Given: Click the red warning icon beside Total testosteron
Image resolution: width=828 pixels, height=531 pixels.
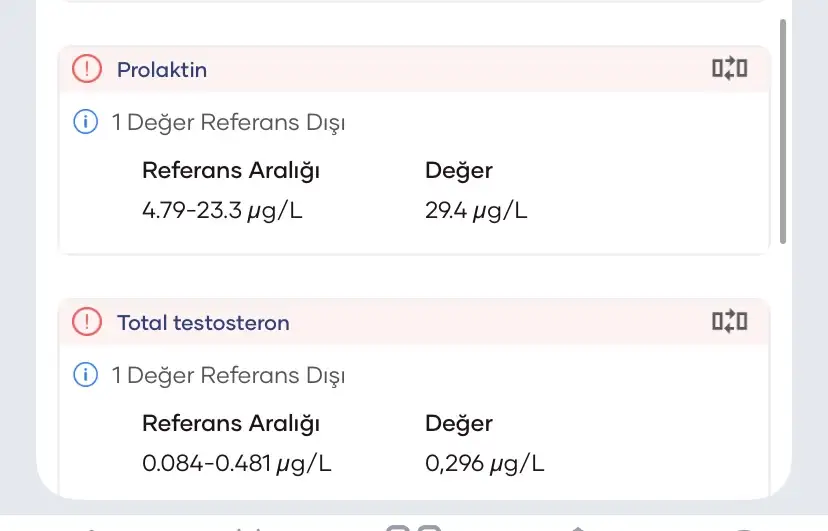Looking at the screenshot, I should tap(88, 322).
